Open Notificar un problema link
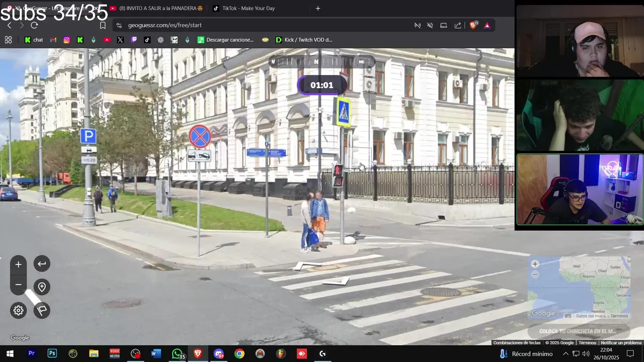Screen dimensions: 644x362 pyautogui.click(x=621, y=343)
